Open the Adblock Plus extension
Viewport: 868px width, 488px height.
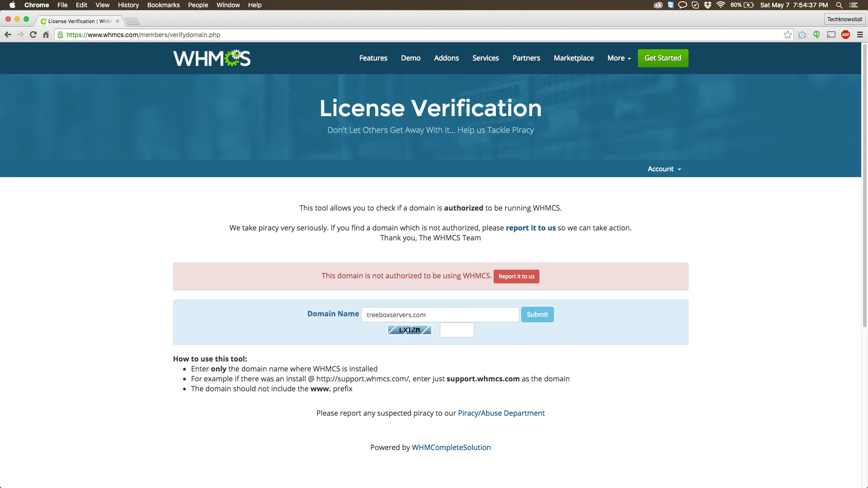(x=845, y=35)
